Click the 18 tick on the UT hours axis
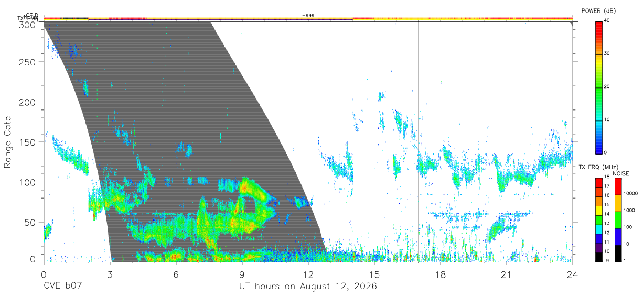Image resolution: width=644 pixels, height=297 pixels. 440,274
